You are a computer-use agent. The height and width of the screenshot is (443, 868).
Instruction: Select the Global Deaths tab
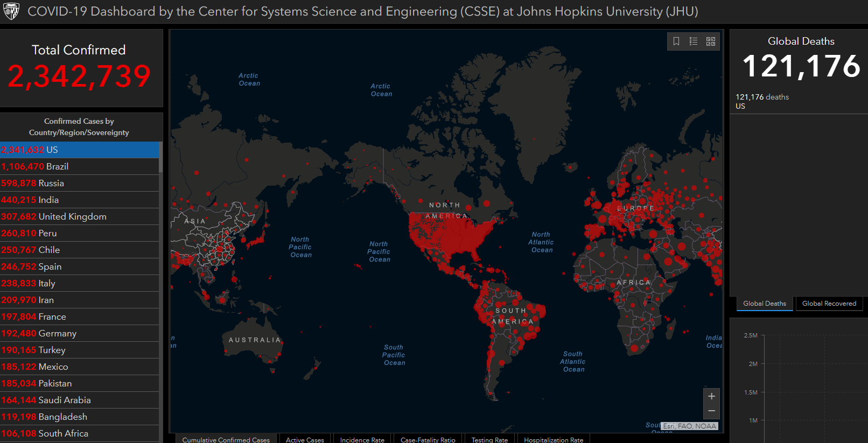[x=764, y=304]
